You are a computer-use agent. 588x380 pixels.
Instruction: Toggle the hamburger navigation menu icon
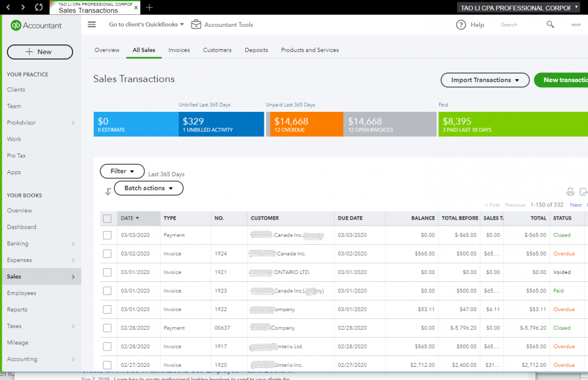tap(92, 25)
